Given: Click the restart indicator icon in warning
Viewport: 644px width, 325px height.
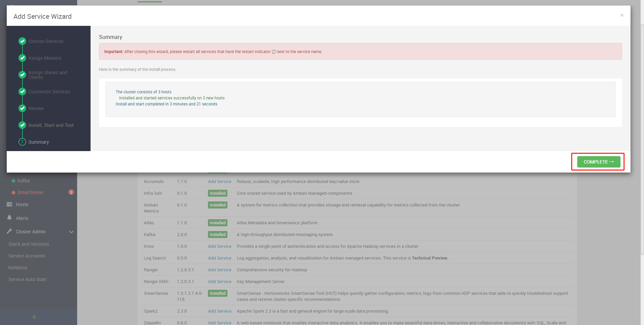Looking at the screenshot, I should click(274, 52).
